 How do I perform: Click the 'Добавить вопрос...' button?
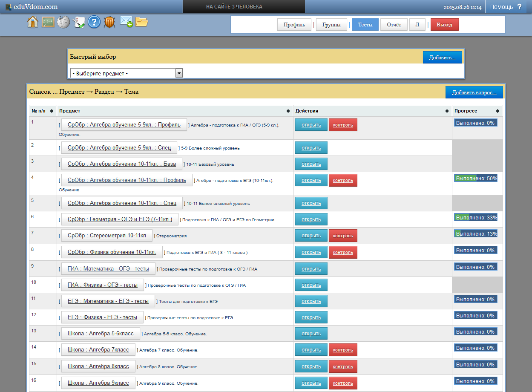(474, 92)
